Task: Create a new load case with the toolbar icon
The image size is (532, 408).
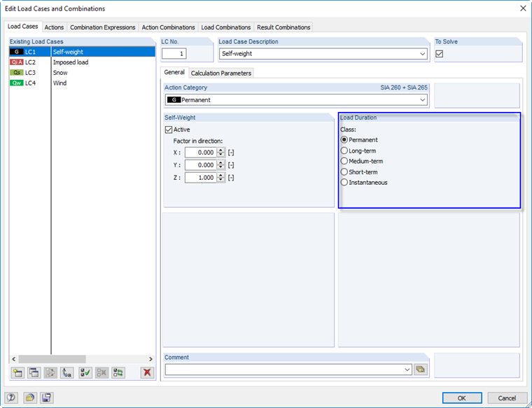Action: pos(17,373)
